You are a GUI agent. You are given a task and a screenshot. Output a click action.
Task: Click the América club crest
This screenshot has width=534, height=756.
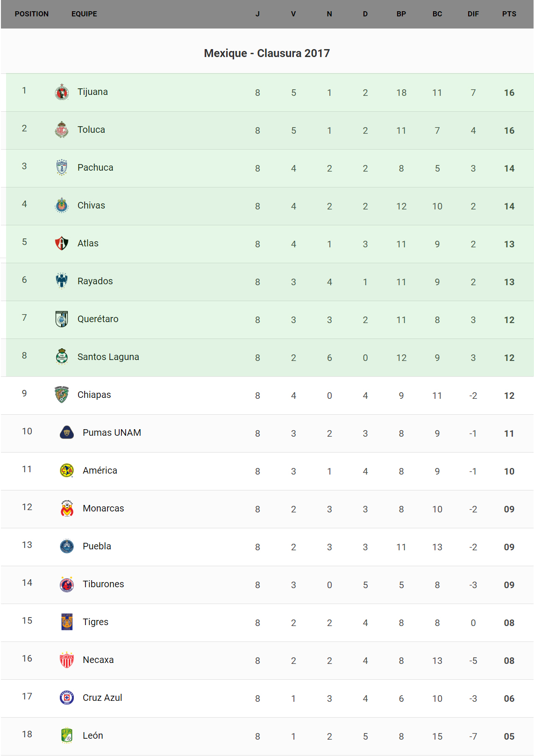point(67,470)
